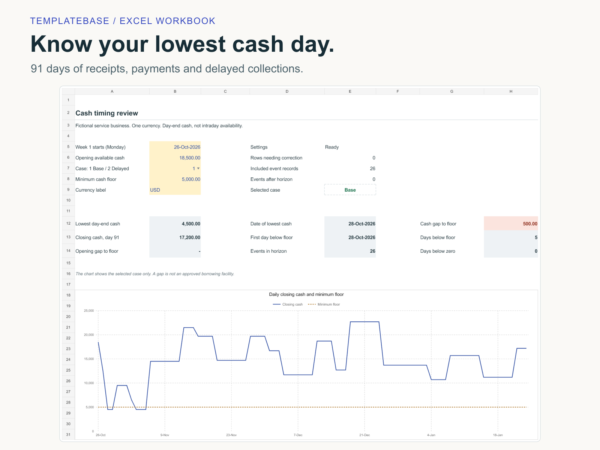Image resolution: width=600 pixels, height=450 pixels.
Task: Click the currency label cell USD
Action: click(175, 190)
